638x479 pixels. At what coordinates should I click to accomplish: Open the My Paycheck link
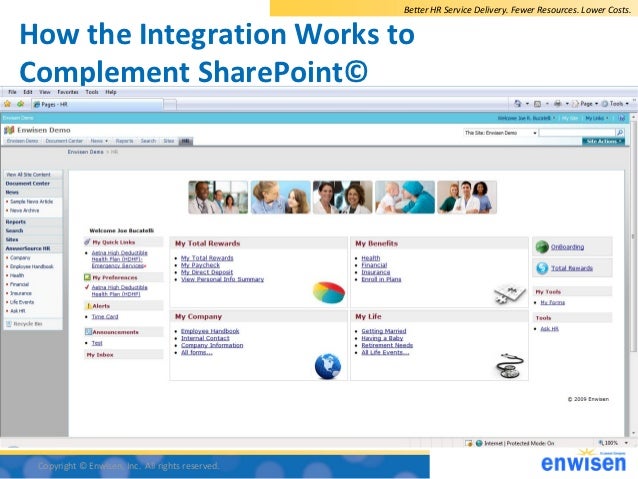(200, 265)
